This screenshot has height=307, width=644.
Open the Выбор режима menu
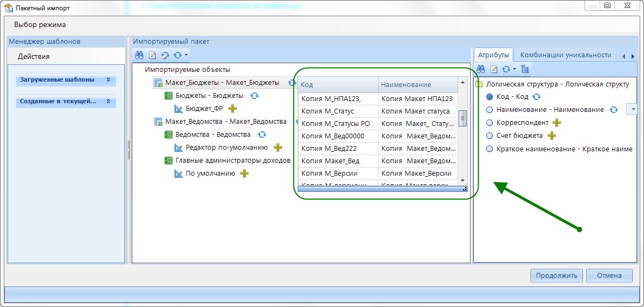click(40, 25)
